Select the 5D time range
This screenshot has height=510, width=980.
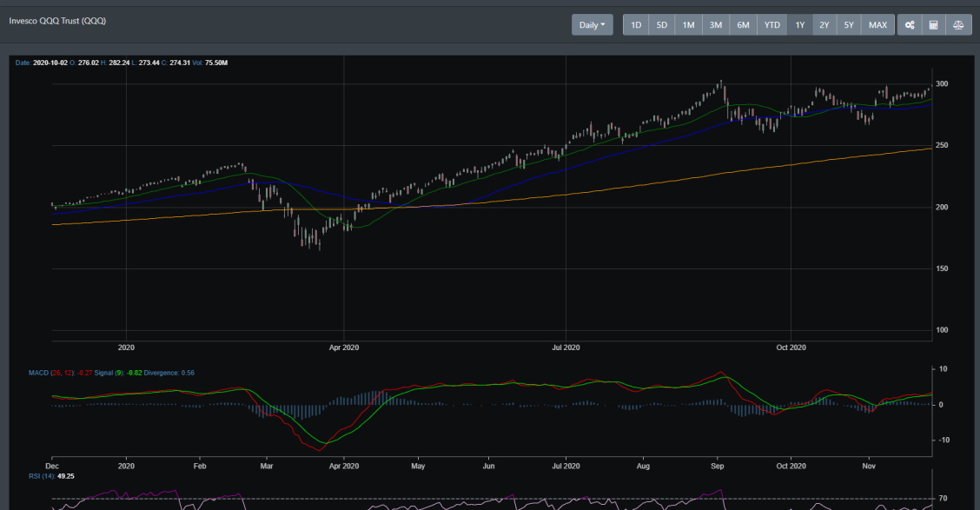click(x=662, y=25)
